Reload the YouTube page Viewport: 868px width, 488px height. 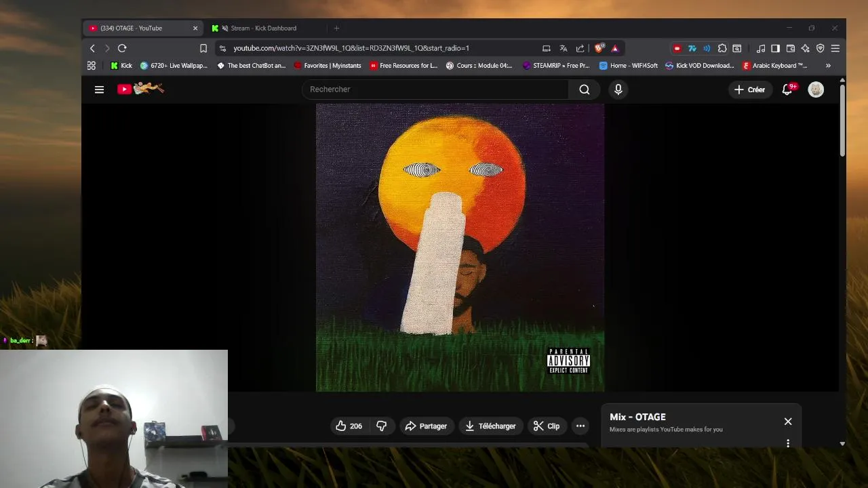[x=122, y=48]
